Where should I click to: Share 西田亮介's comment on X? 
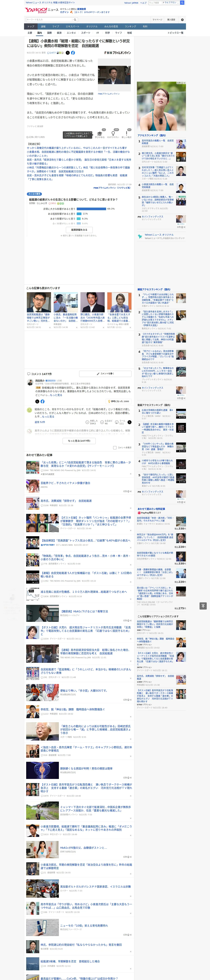point(37,401)
